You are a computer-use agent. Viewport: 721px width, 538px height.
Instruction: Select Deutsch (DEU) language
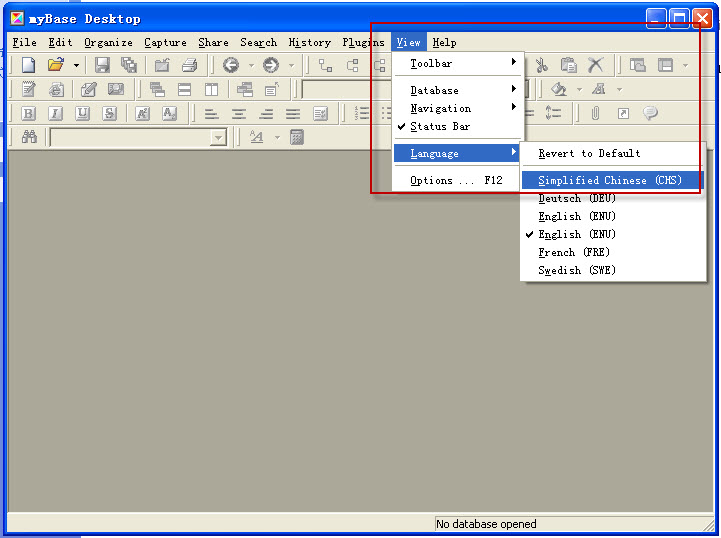[613, 198]
